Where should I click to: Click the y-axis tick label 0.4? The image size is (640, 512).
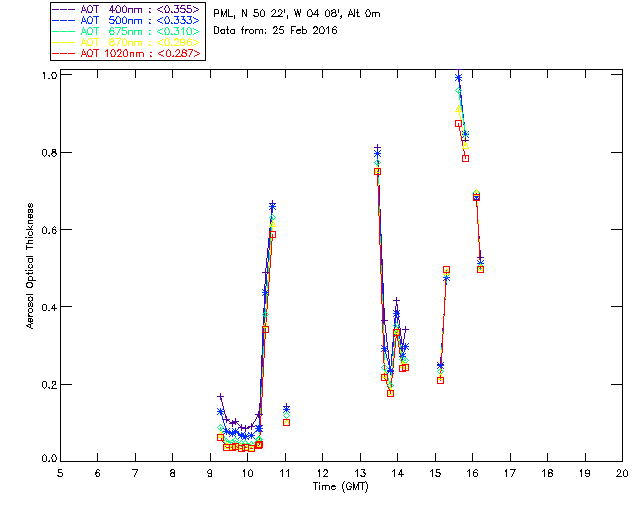[x=48, y=307]
